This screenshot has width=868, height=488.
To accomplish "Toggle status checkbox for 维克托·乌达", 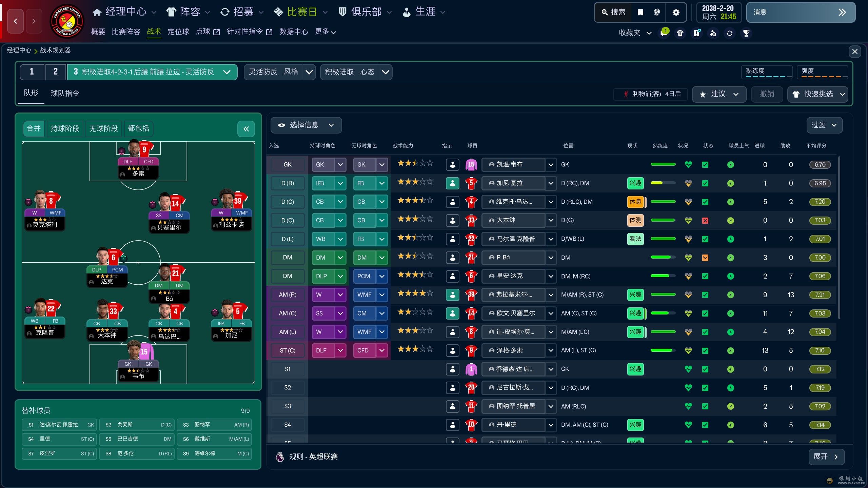I will click(x=705, y=202).
